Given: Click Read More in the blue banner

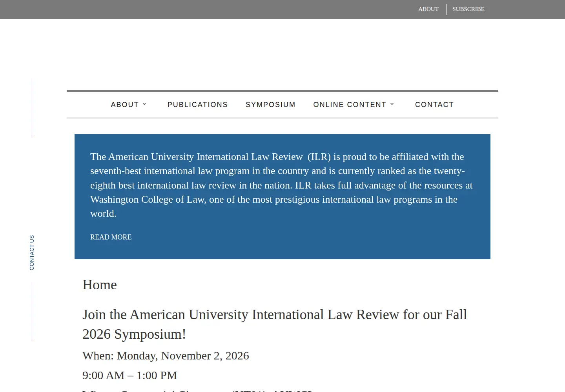Looking at the screenshot, I should (111, 237).
